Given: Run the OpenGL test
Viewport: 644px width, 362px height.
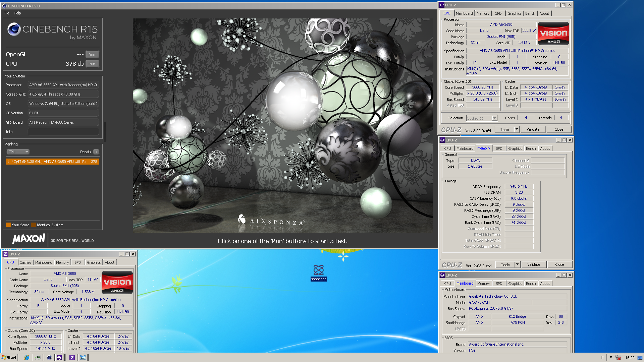Looking at the screenshot, I should click(92, 55).
